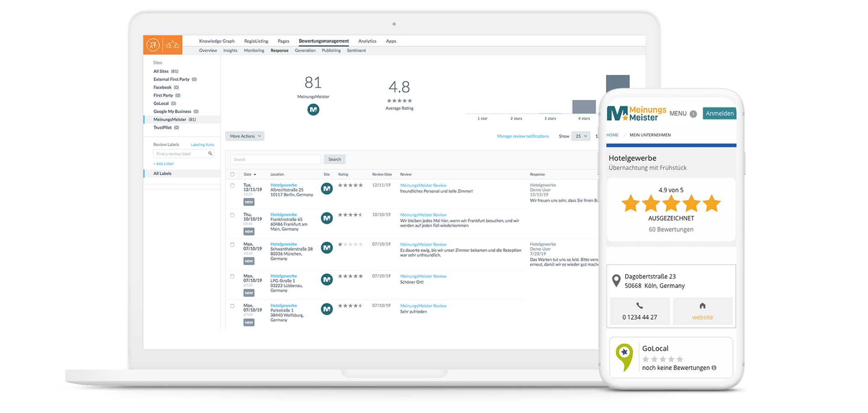The width and height of the screenshot is (868, 413).
Task: Switch to the Insights tab
Action: point(230,51)
